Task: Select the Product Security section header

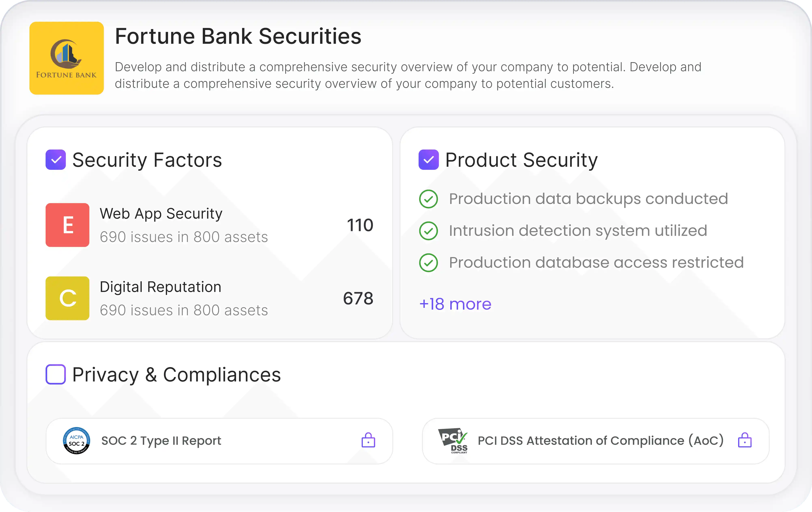Action: tap(521, 160)
